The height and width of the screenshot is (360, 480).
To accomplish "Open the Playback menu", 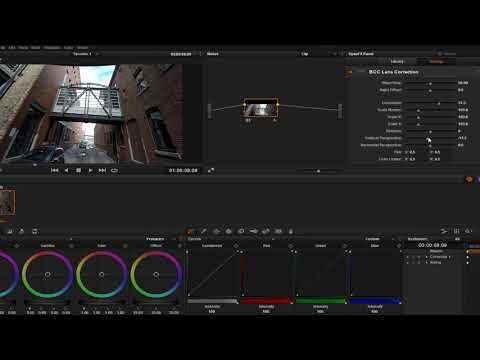I will point(52,48).
